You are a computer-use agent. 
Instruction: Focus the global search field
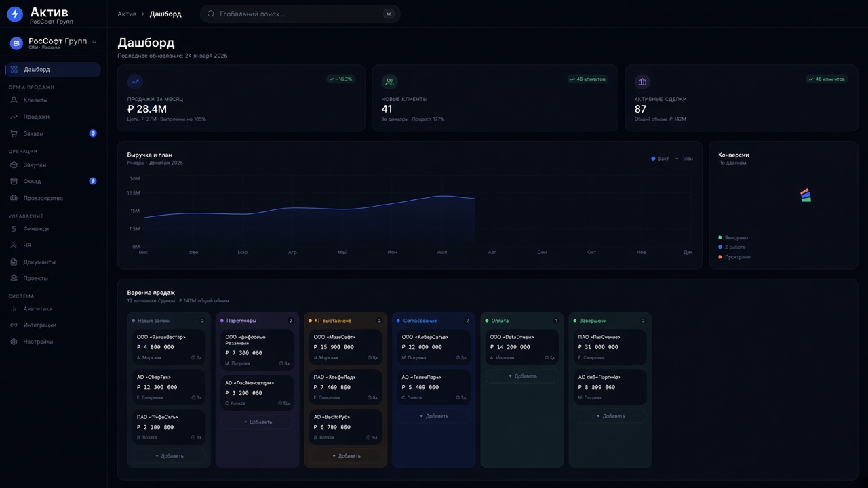coord(300,14)
